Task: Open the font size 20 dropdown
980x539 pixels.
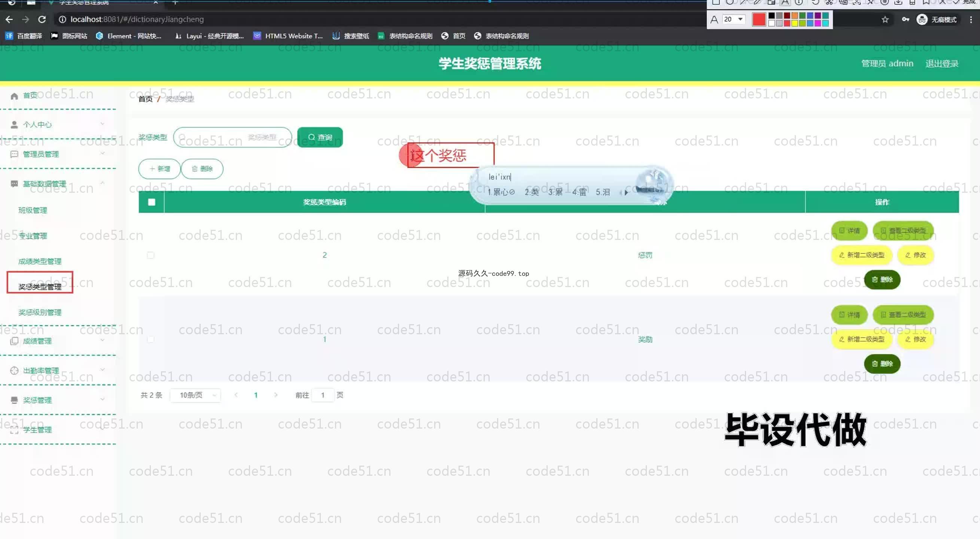Action: pyautogui.click(x=733, y=19)
